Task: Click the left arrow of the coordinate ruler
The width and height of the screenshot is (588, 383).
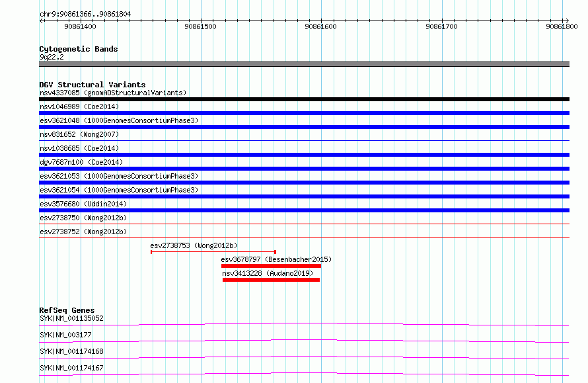Action: click(41, 21)
